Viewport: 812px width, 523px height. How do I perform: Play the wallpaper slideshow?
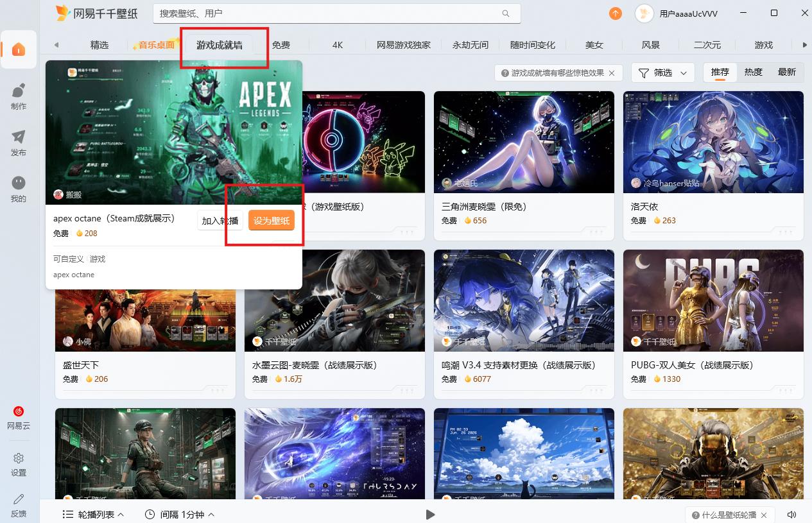430,515
